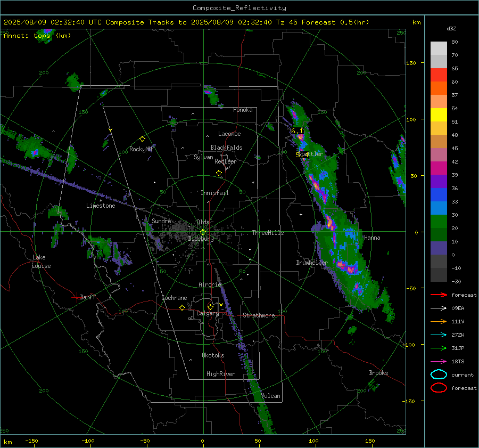Select the slate-purple 10 dBZ swatch

[439, 248]
